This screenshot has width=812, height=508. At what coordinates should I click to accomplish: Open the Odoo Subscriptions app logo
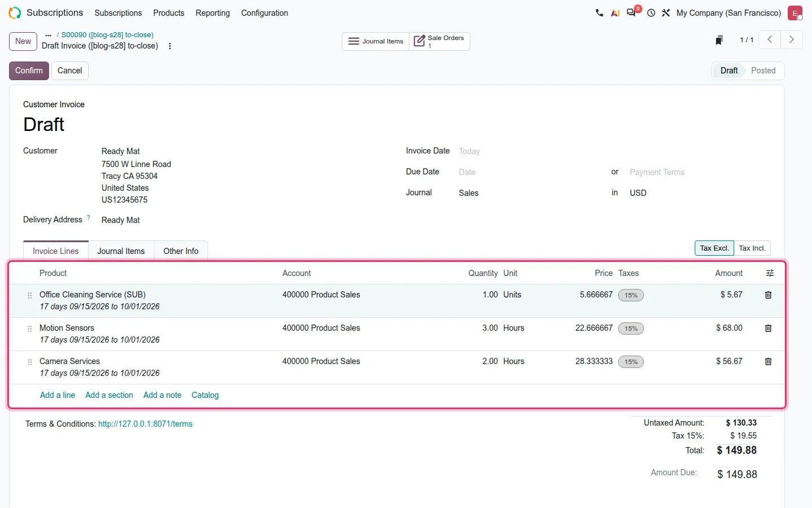pyautogui.click(x=15, y=12)
